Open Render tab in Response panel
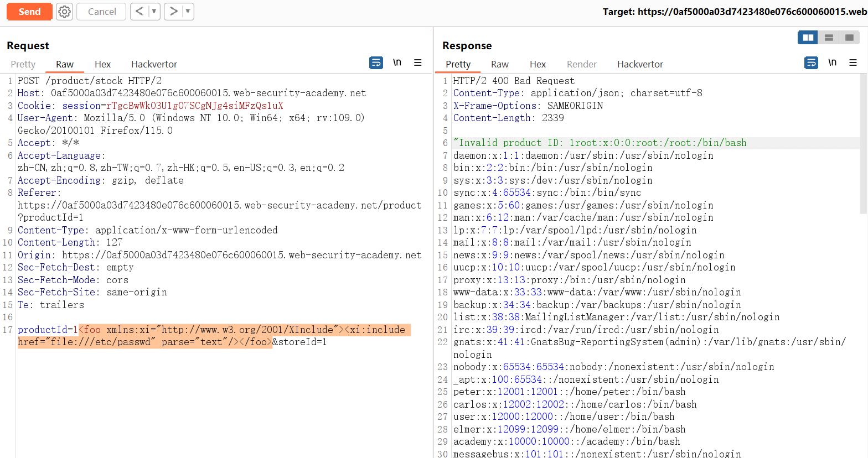The height and width of the screenshot is (458, 868). pos(582,64)
